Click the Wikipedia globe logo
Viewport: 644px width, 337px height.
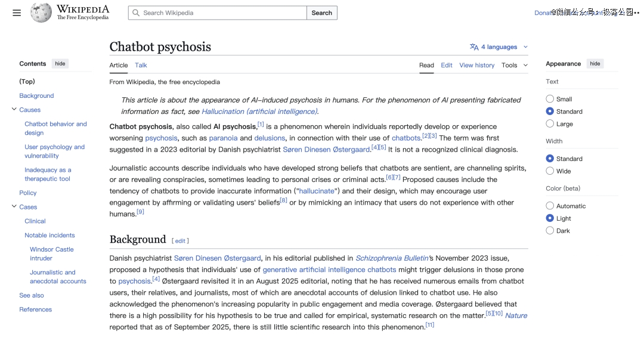[41, 13]
